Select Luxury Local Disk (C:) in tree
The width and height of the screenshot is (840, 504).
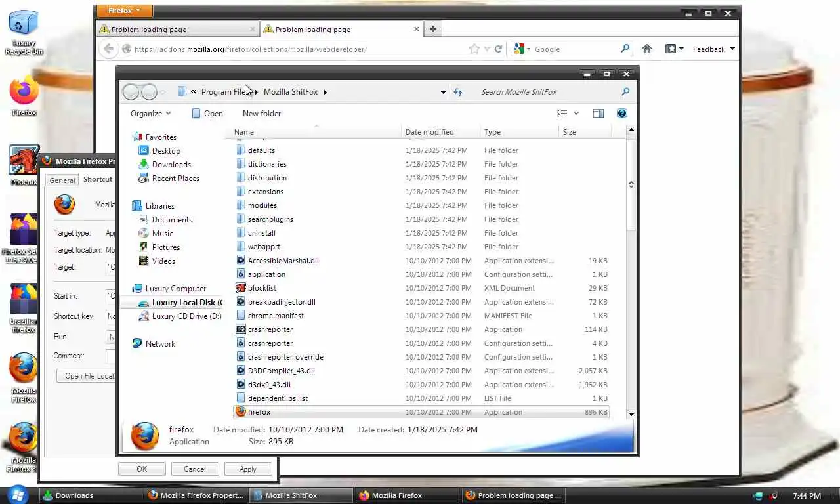pyautogui.click(x=180, y=303)
